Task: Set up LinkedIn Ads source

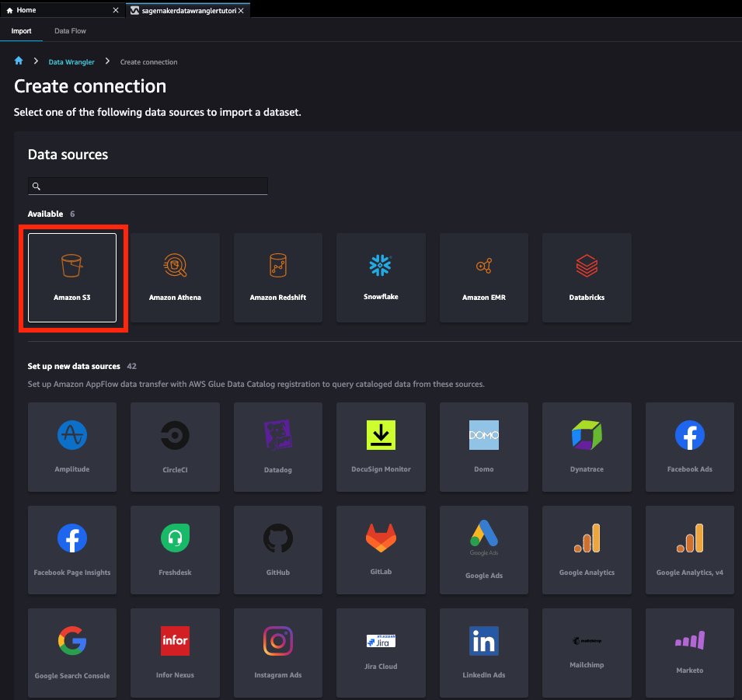Action: point(483,653)
